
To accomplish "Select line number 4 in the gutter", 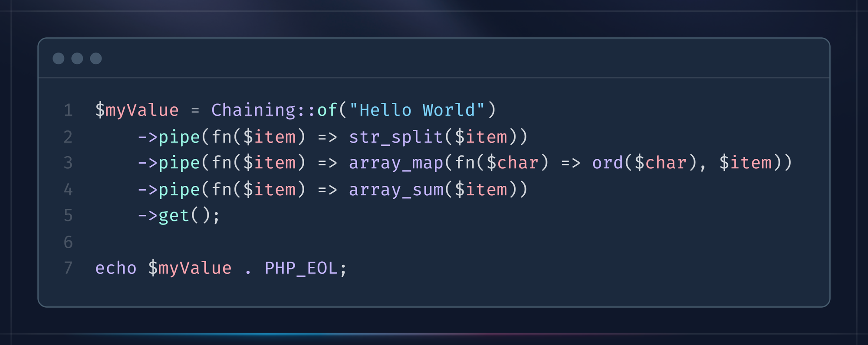I will [68, 190].
